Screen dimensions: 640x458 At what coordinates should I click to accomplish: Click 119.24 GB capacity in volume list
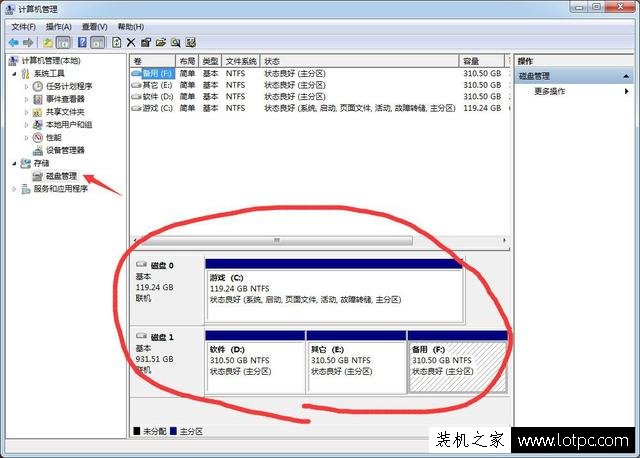pyautogui.click(x=482, y=108)
